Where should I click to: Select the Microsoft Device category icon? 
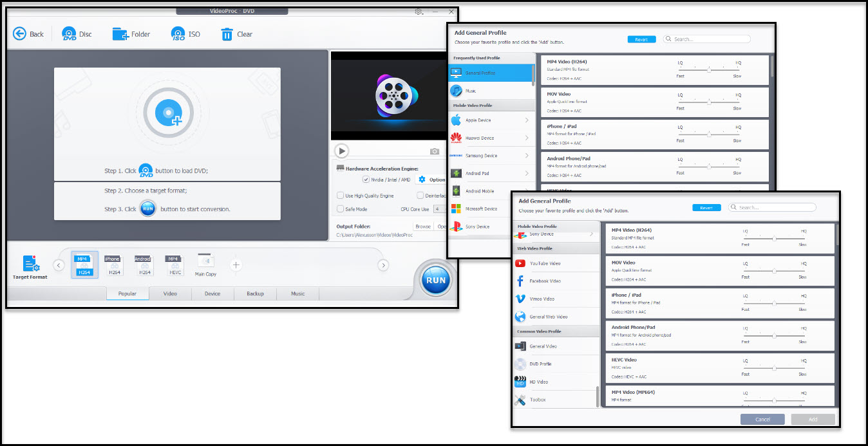point(456,209)
